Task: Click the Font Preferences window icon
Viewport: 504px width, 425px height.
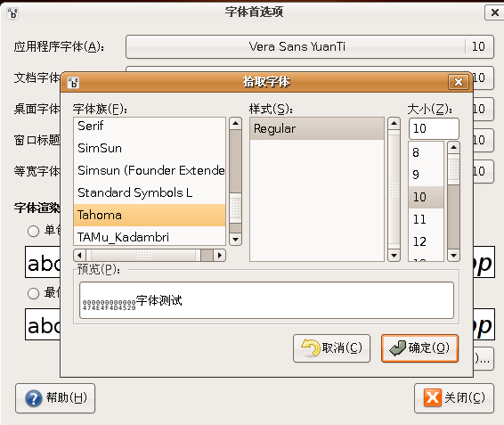Action: [x=12, y=13]
